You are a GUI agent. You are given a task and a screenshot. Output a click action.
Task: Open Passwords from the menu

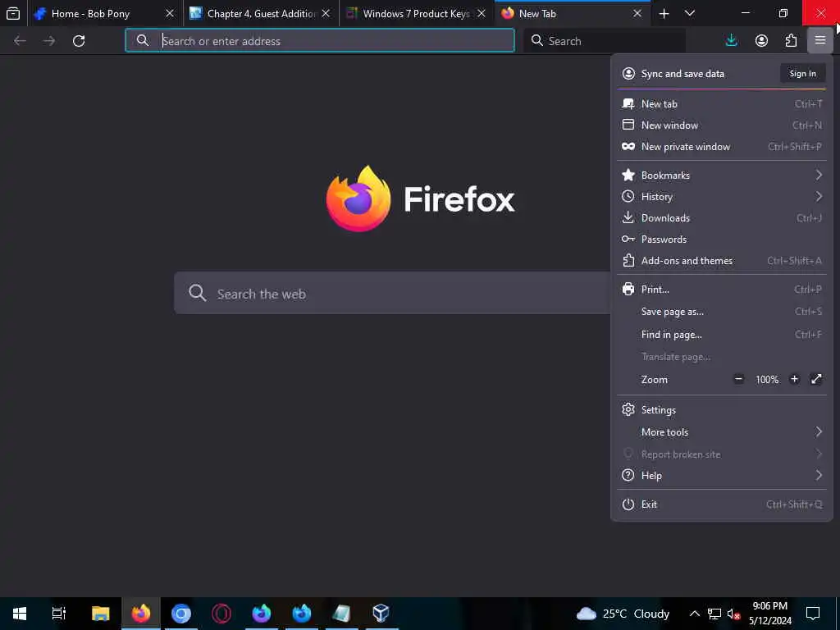(x=722, y=240)
